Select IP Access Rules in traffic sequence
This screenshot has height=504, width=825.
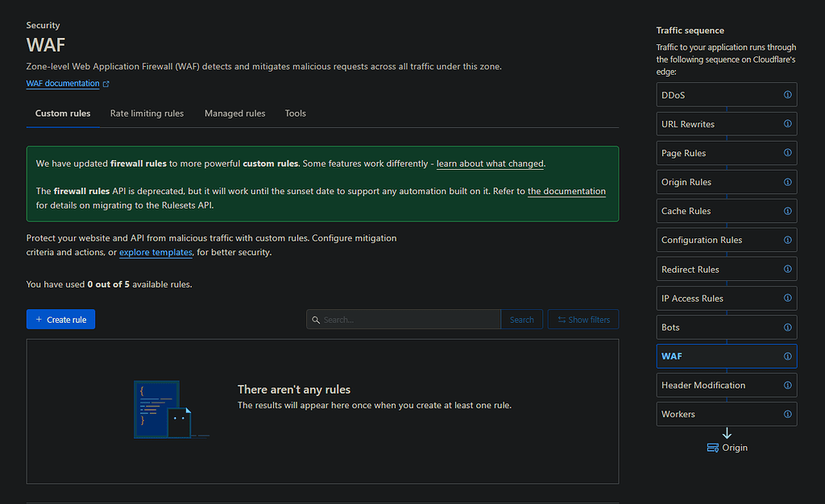coord(692,298)
